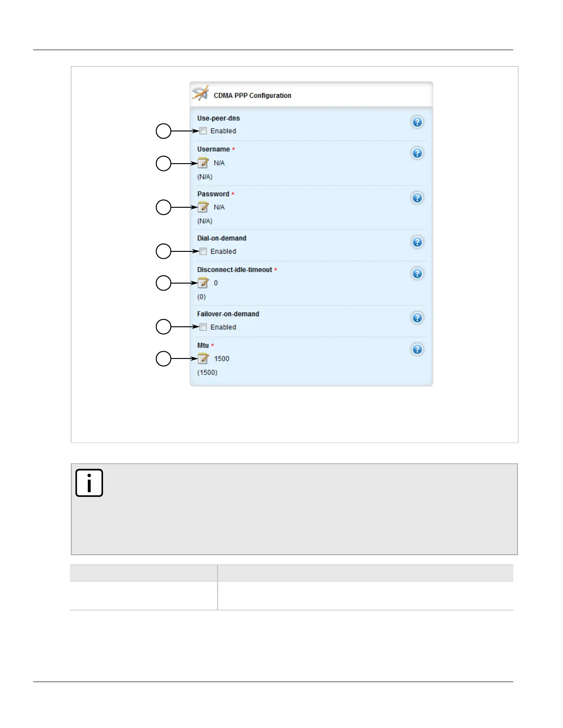Toggle the Dial-on-demand Enabled checkbox
This screenshot has width=563, height=728.
tap(203, 251)
